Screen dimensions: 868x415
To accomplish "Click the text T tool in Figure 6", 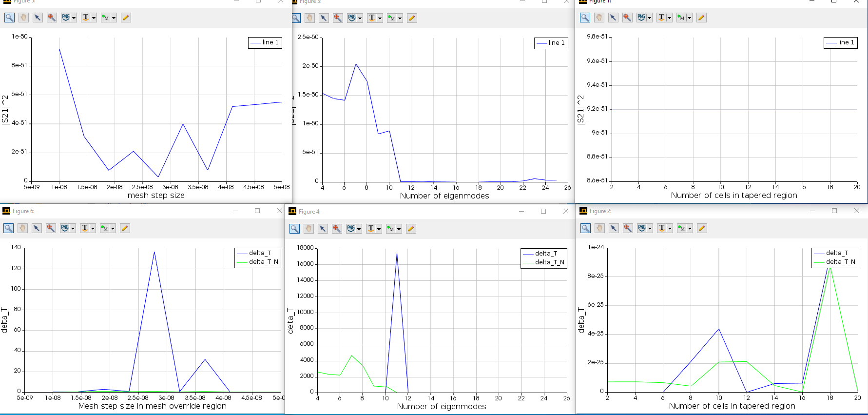I will (x=85, y=228).
